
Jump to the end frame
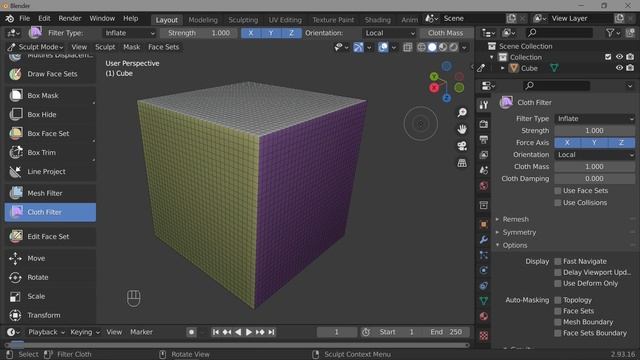pyautogui.click(x=271, y=332)
